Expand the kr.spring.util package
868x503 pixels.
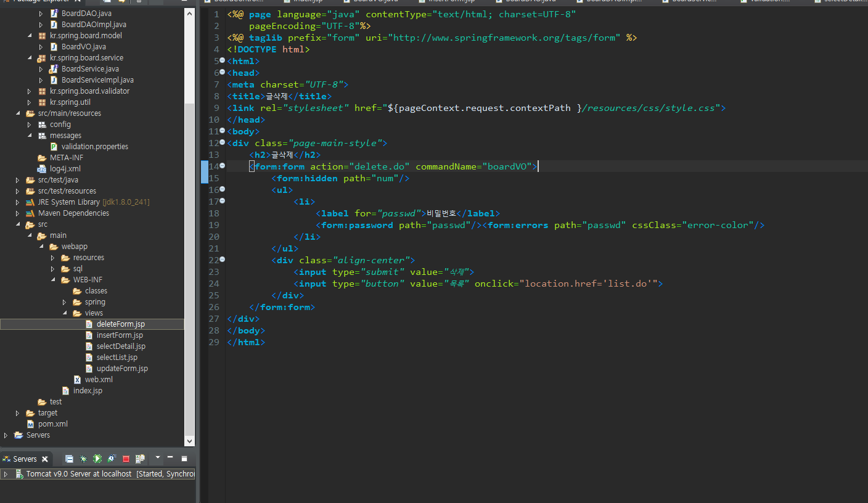(x=30, y=102)
